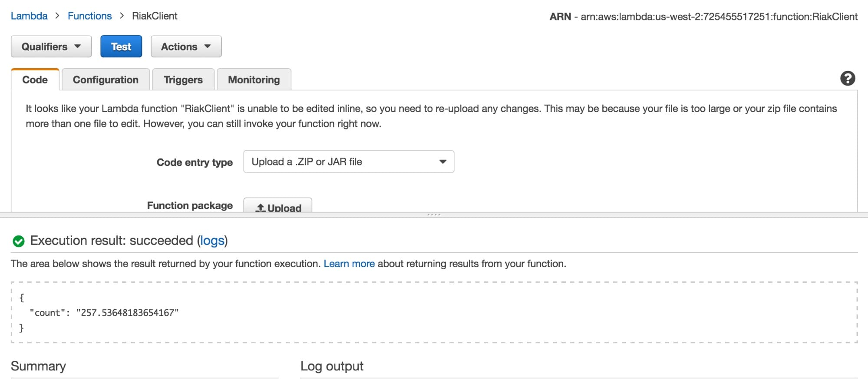Open the execution result logs link
Viewport: 868px width, 380px height.
coord(212,241)
